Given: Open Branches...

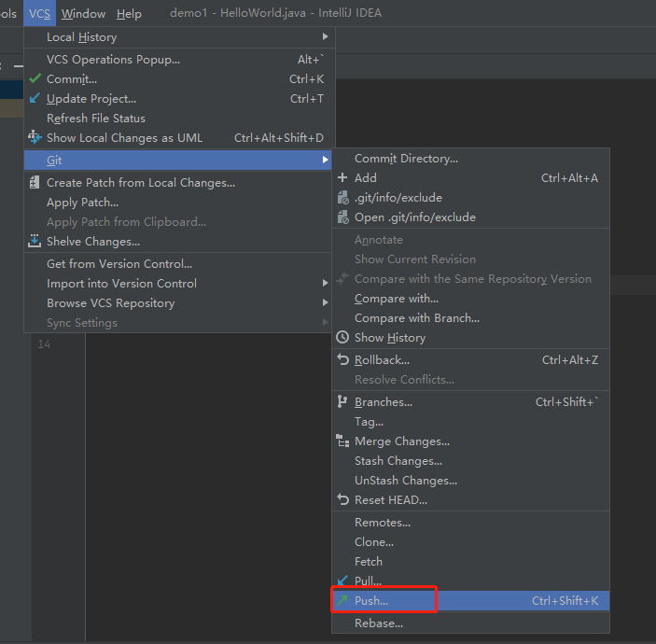Looking at the screenshot, I should (x=470, y=401).
